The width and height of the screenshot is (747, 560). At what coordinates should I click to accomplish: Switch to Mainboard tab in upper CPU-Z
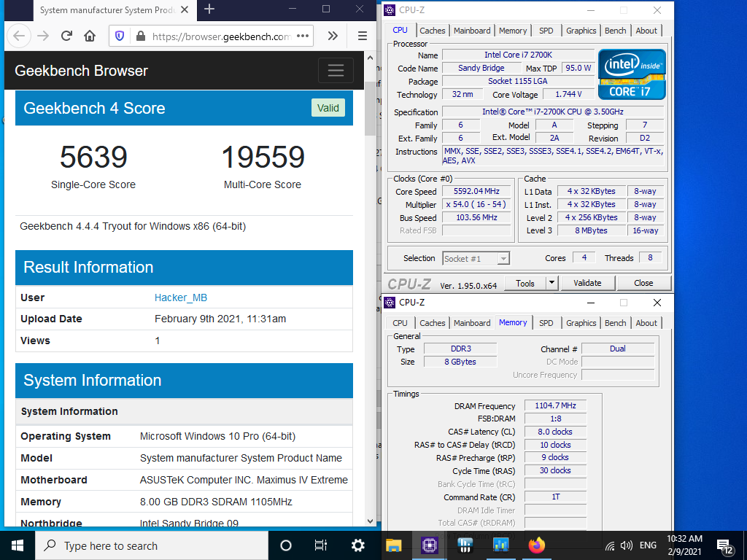coord(472,31)
